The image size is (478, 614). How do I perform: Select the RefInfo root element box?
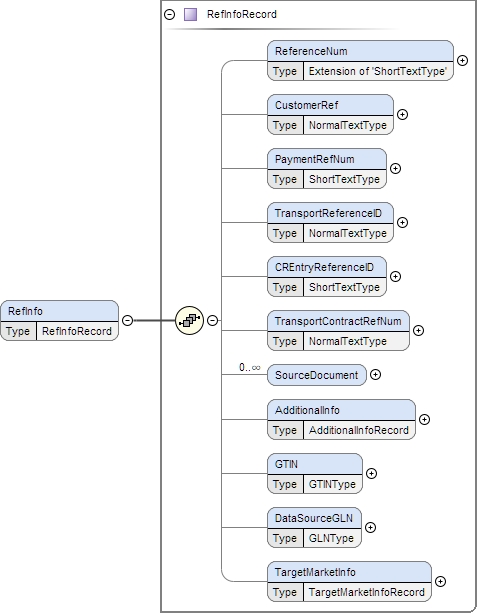[x=60, y=321]
